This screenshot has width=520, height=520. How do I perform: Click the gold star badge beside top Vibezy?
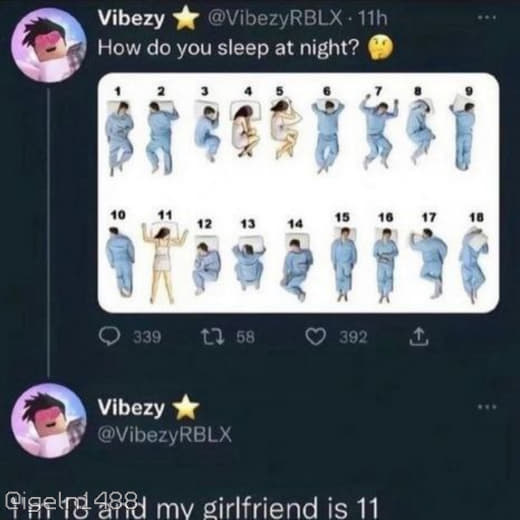click(186, 18)
